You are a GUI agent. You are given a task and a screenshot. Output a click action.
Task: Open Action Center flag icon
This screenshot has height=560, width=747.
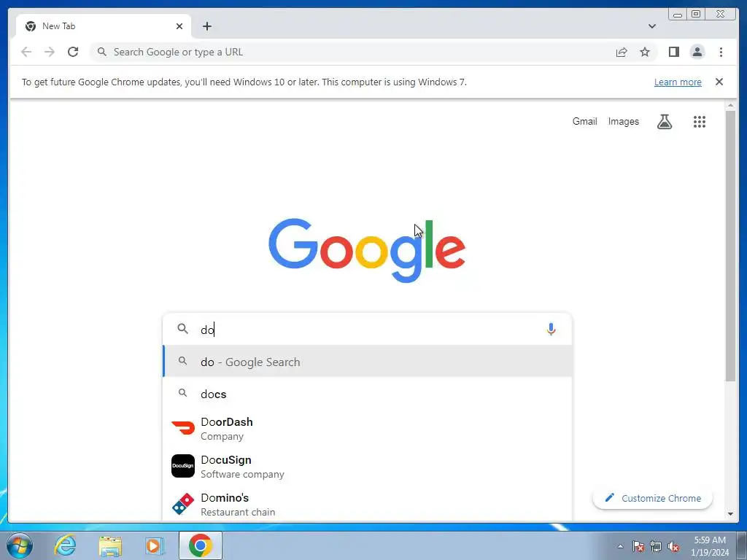(x=638, y=546)
